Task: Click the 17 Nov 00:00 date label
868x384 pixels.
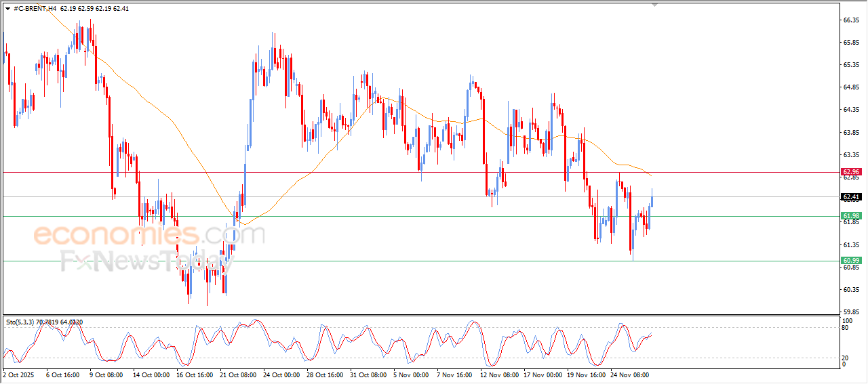Action: point(543,374)
